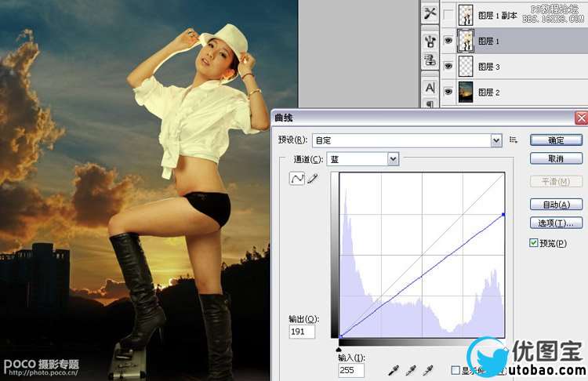
Task: Open the character panel 'A' icon
Action: (x=430, y=88)
